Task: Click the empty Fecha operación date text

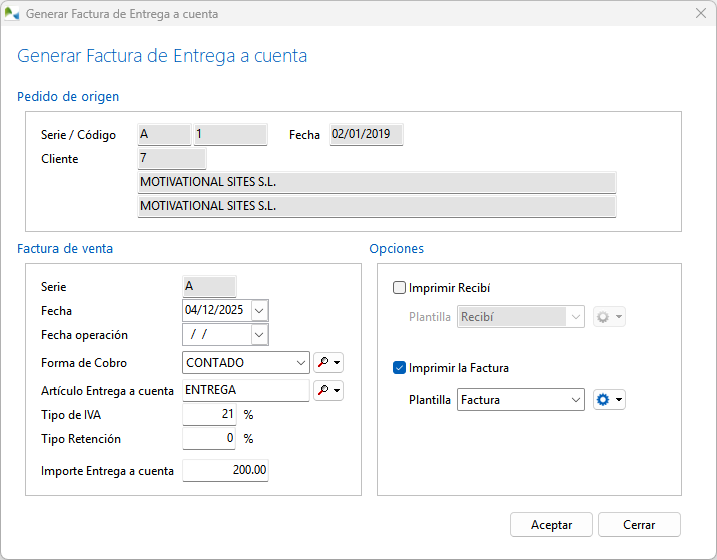Action: [x=199, y=335]
